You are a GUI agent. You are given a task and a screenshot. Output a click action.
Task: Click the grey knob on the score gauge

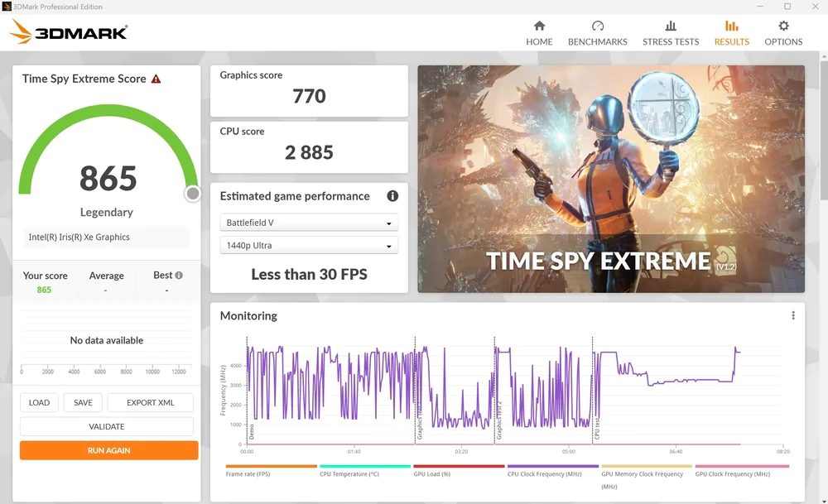[193, 194]
